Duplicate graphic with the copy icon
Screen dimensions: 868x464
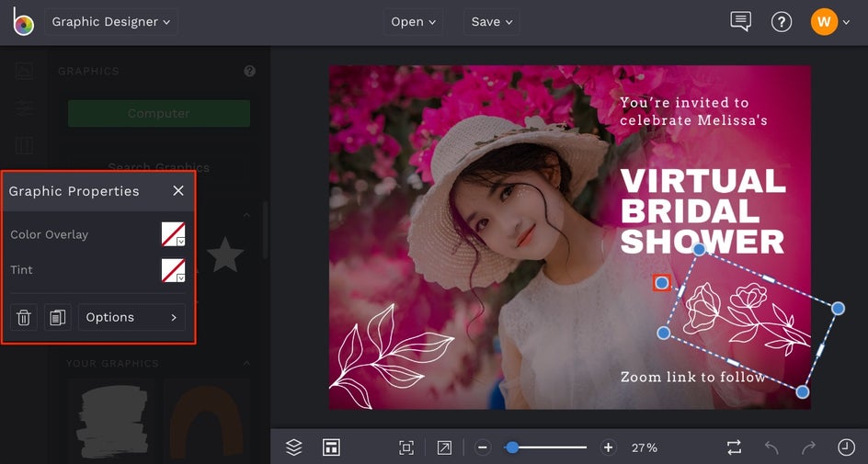58,317
